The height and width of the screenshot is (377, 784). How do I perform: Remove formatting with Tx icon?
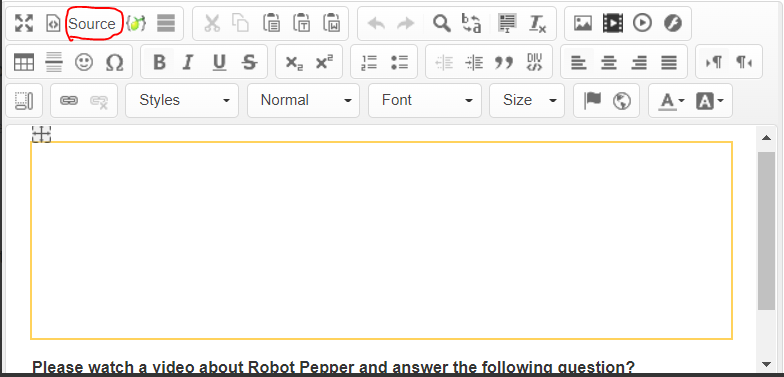pyautogui.click(x=538, y=23)
